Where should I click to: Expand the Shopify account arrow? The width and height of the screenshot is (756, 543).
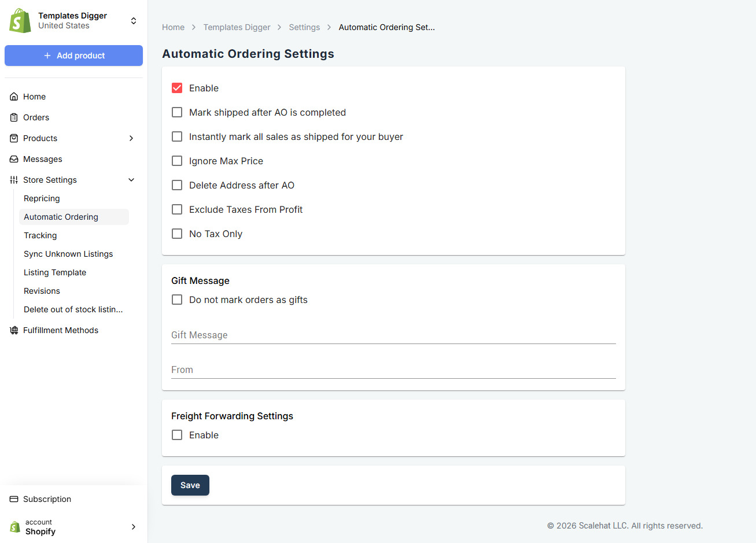tap(134, 527)
